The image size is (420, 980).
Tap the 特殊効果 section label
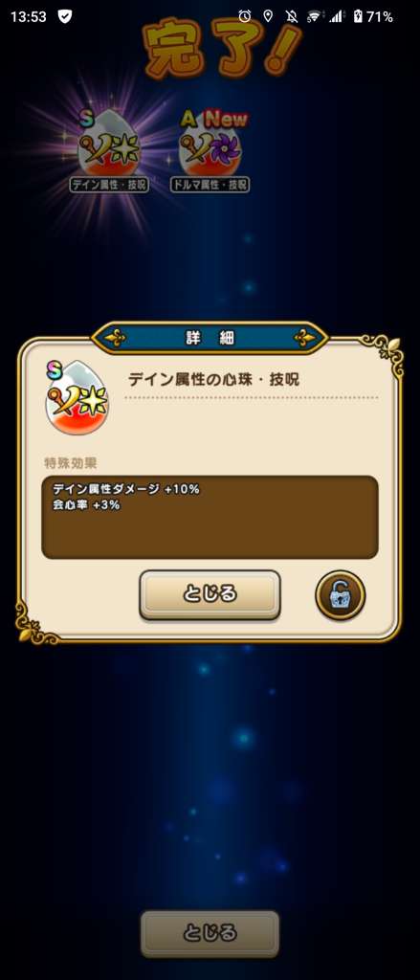[70, 463]
